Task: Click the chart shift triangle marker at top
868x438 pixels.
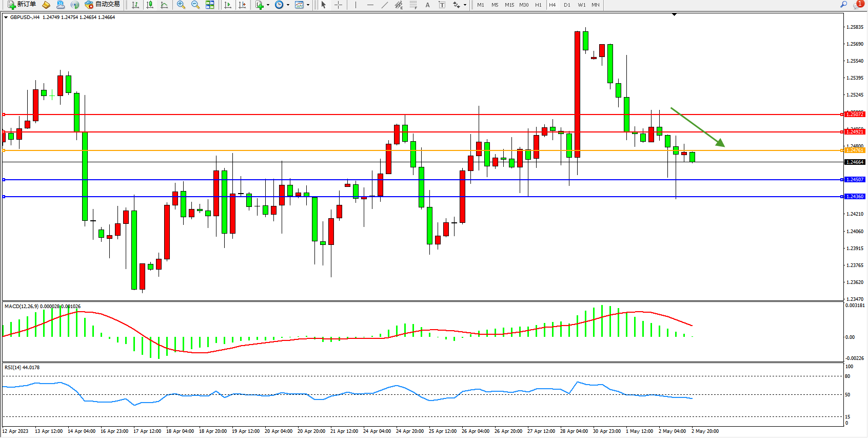Action: pos(674,15)
